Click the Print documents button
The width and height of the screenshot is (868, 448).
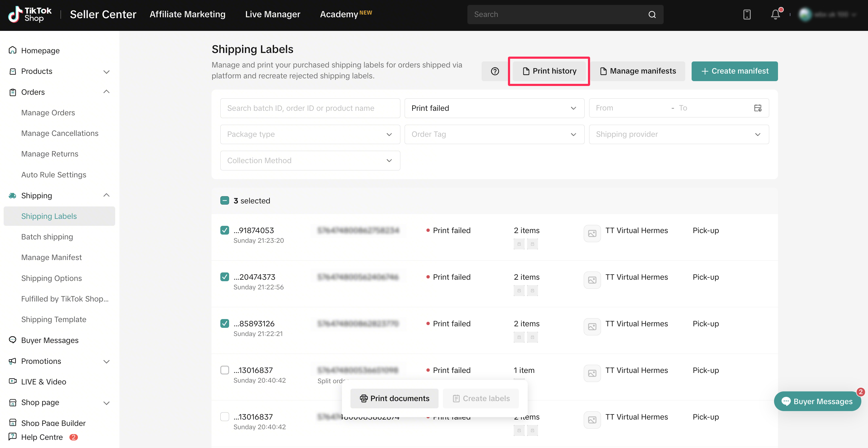[x=394, y=399]
